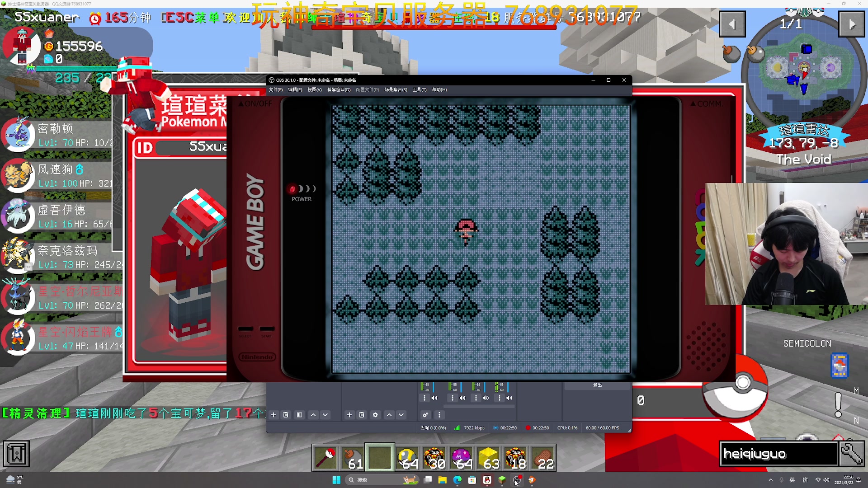Open advanced audio properties gears icon

[x=425, y=415]
